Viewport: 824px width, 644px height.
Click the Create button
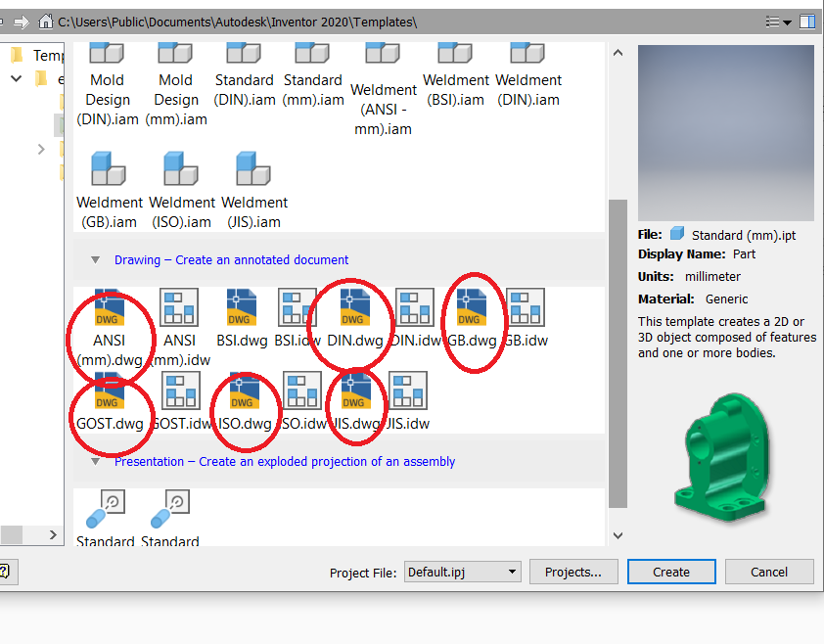pyautogui.click(x=671, y=572)
